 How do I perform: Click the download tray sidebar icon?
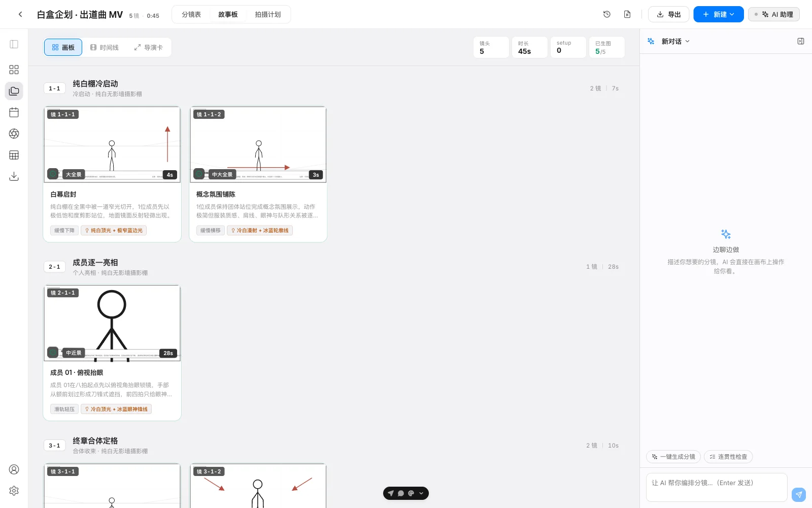pyautogui.click(x=14, y=176)
